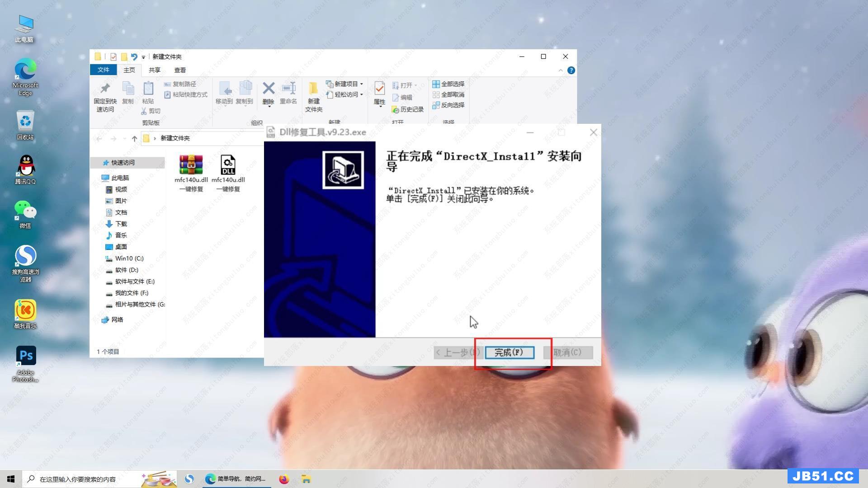Open the mfc140u.dll WinRAR archive file
868x488 pixels.
[x=191, y=165]
